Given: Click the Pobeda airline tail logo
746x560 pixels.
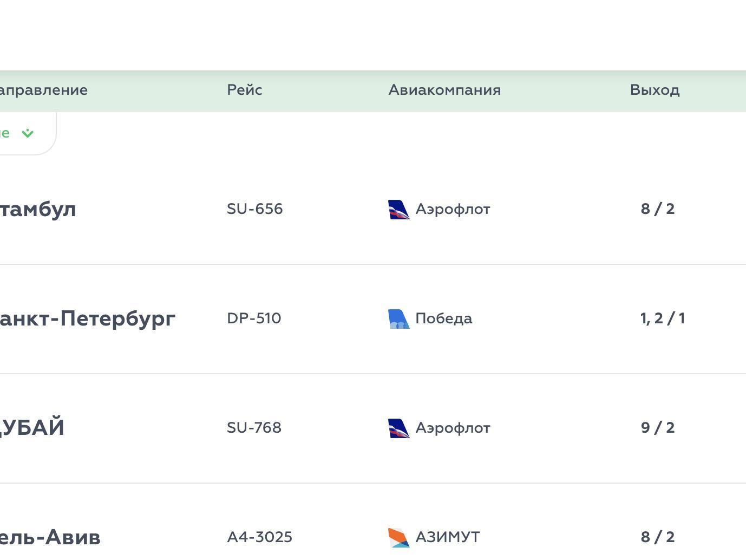Looking at the screenshot, I should [x=399, y=319].
